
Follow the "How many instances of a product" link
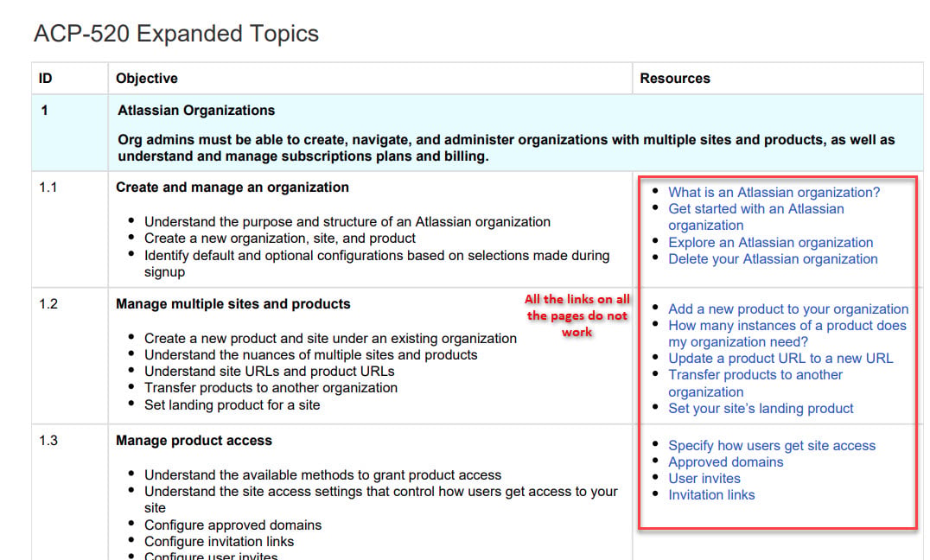coord(787,334)
